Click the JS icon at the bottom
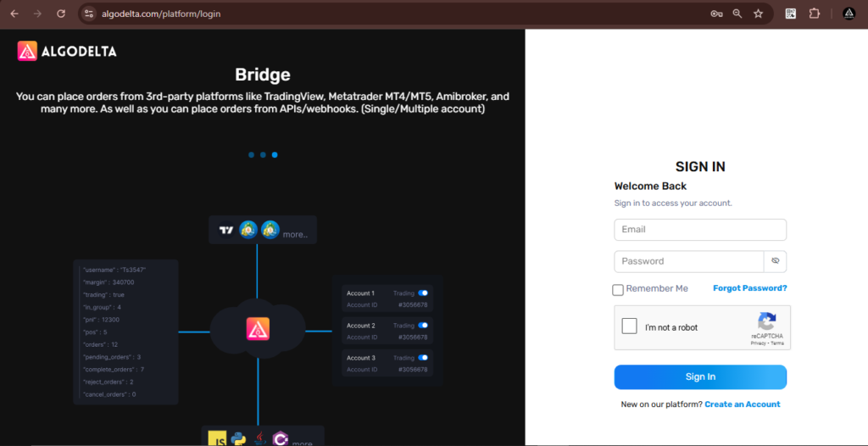 tap(218, 439)
